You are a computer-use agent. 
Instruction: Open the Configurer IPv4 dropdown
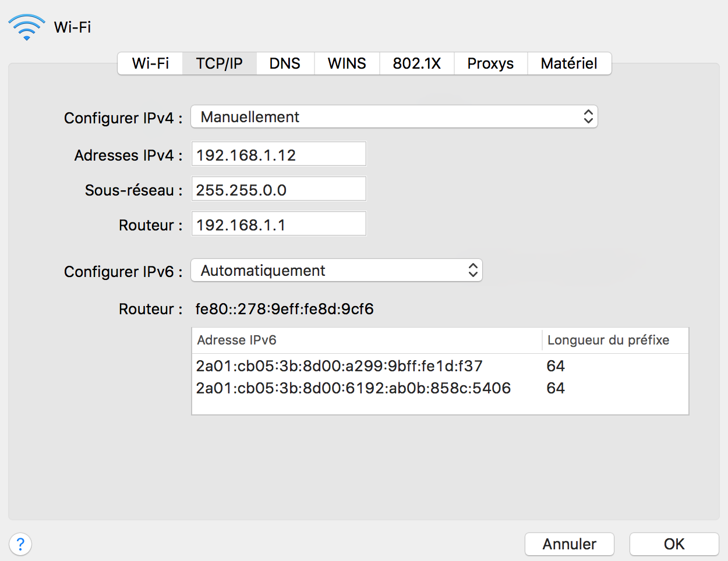(394, 117)
